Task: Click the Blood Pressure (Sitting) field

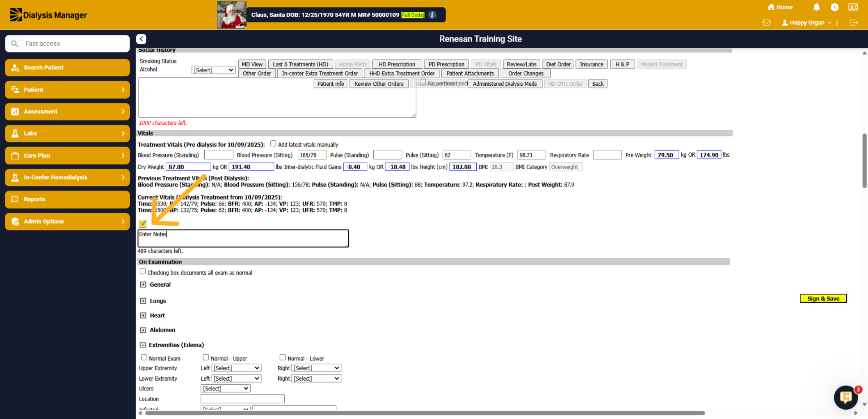Action: pos(312,155)
